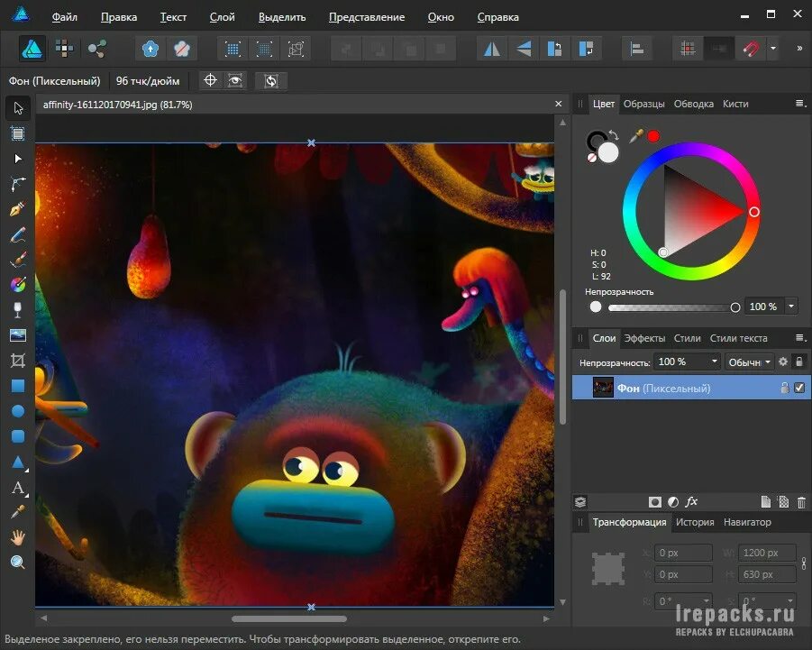Open colour opacity 100 % dropdown arrow
The image size is (812, 650).
(791, 307)
